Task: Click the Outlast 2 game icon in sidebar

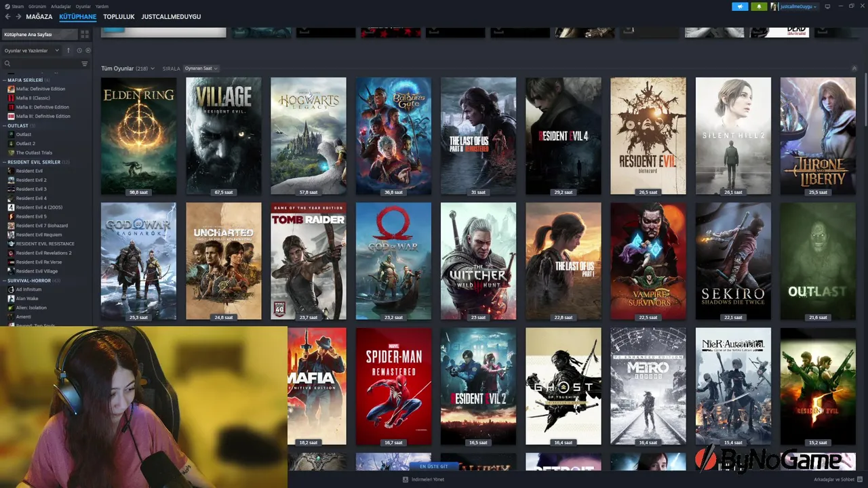Action: pos(11,144)
